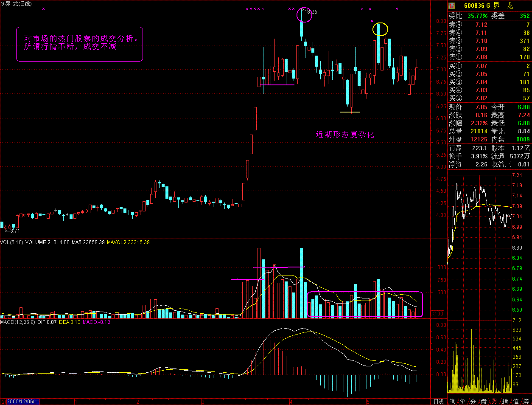Click the 卖① row at 7.08
The width and height of the screenshot is (532, 405).
tap(490, 57)
